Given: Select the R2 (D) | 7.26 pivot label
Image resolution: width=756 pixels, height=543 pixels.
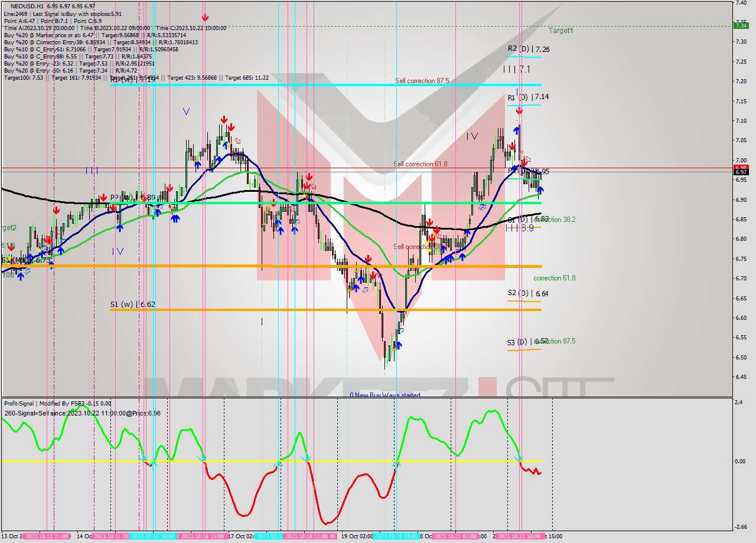Looking at the screenshot, I should pyautogui.click(x=529, y=49).
